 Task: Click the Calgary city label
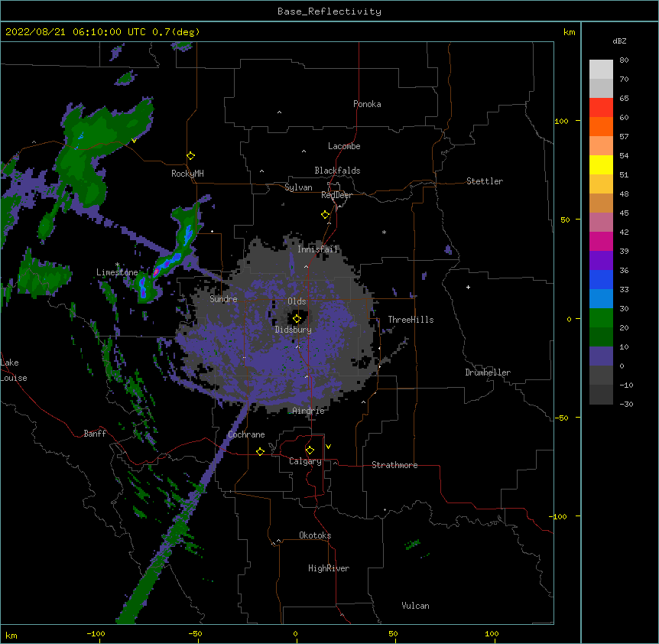(x=305, y=461)
